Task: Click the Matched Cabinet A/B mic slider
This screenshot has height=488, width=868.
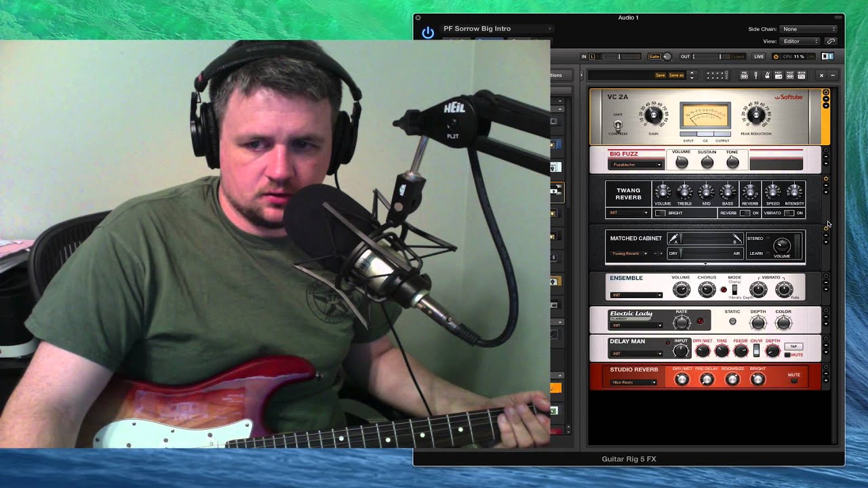Action: tap(705, 239)
